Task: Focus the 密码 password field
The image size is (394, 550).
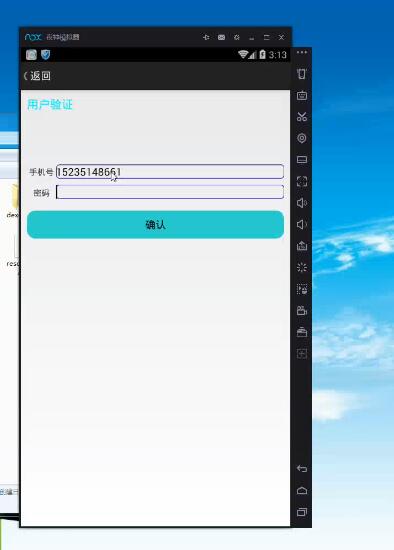Action: 170,192
